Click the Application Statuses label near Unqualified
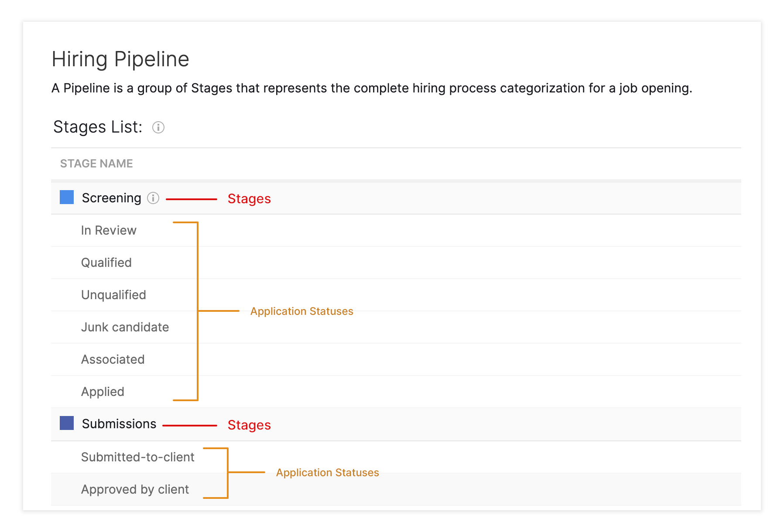 [x=301, y=311]
